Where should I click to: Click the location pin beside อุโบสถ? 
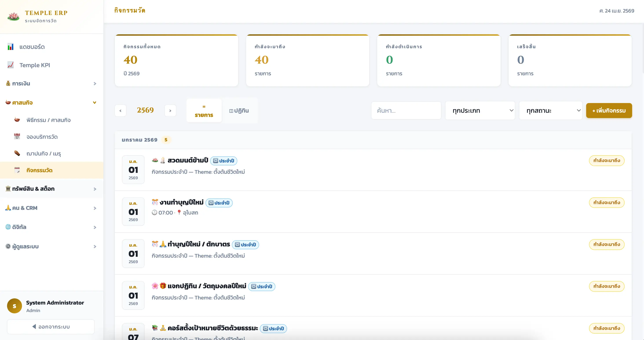pos(179,212)
